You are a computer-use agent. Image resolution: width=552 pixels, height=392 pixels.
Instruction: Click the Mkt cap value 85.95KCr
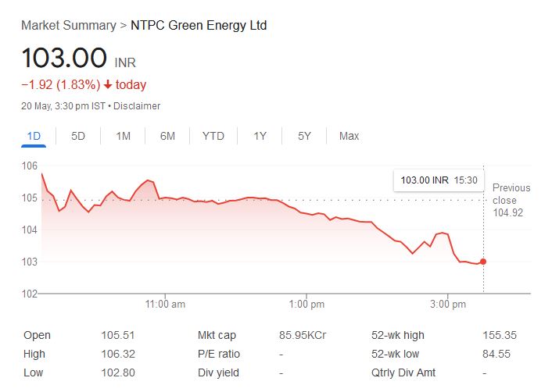[303, 335]
